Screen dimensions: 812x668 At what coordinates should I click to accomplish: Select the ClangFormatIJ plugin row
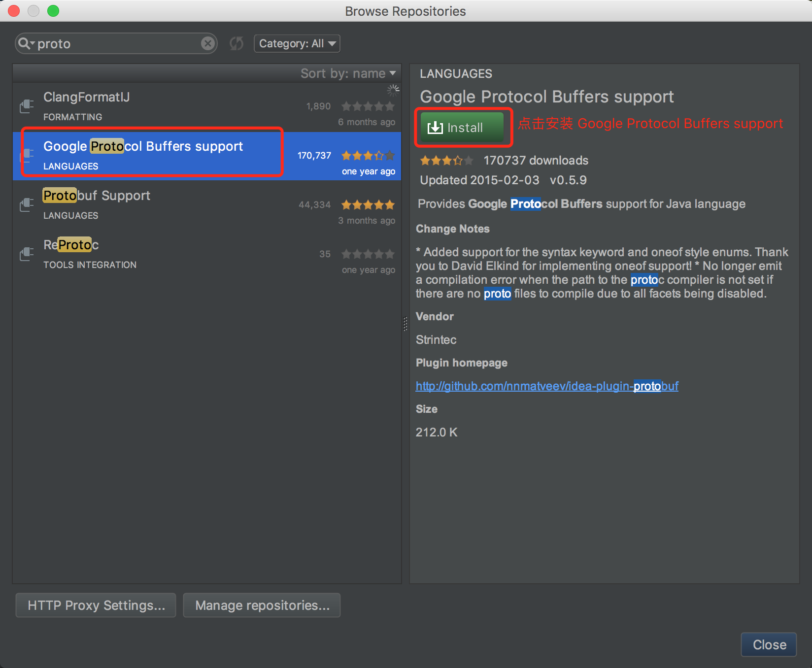coord(207,107)
